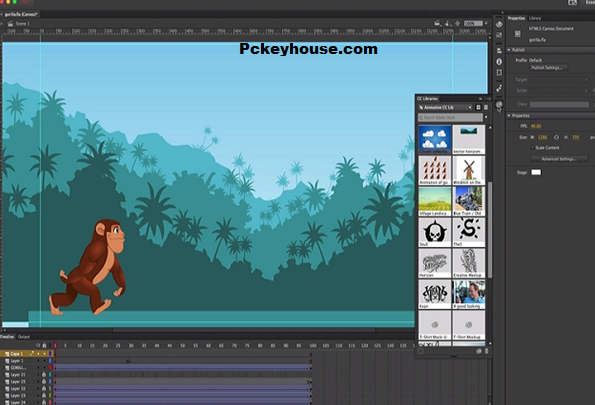The height and width of the screenshot is (405, 595).
Task: Open the Transform panel icon in the dock
Action: pos(499,72)
